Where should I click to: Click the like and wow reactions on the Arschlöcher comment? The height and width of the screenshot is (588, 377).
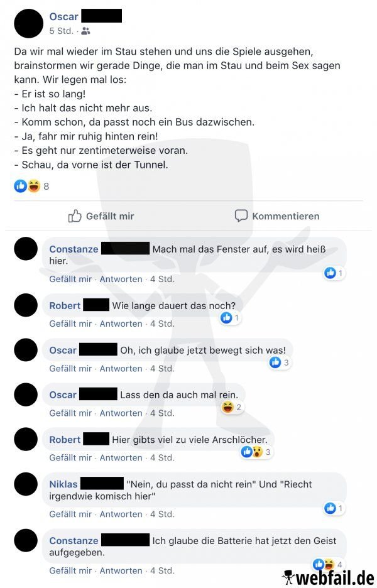[256, 452]
